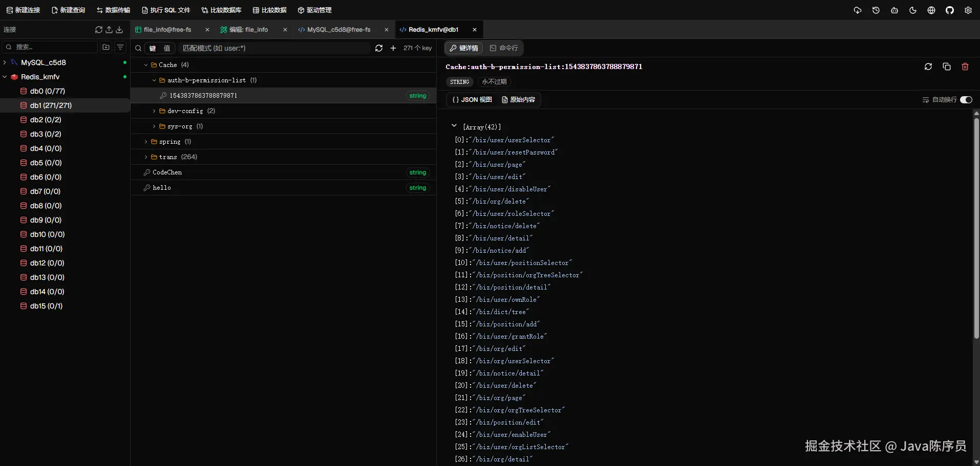Click the 永不过期 TTL badge

coord(494,82)
